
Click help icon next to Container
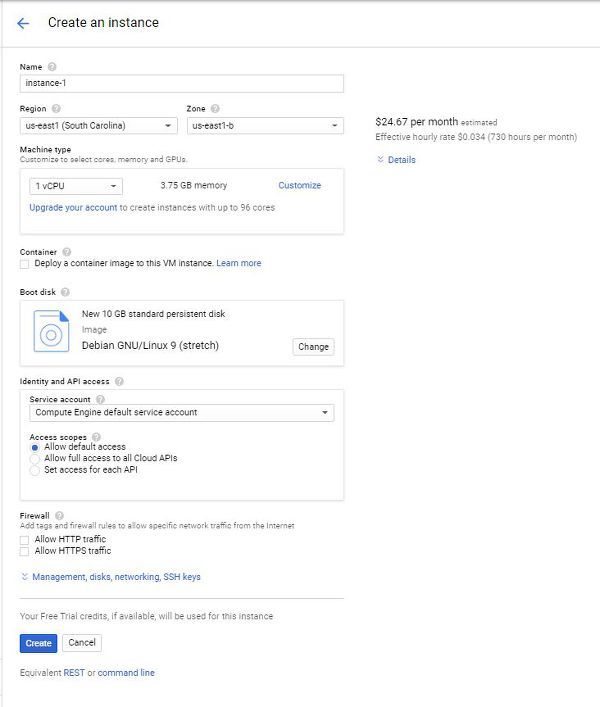[x=66, y=252]
